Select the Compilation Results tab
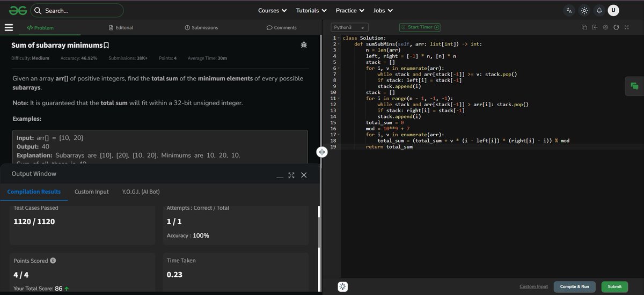This screenshot has height=295, width=644. [x=34, y=191]
